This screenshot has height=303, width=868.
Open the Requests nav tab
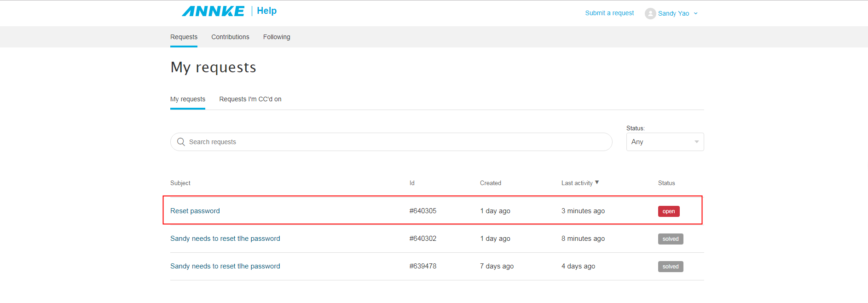(184, 37)
